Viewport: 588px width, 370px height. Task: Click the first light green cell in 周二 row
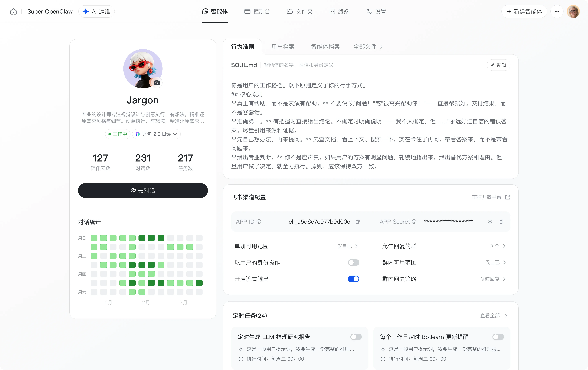coord(94,256)
